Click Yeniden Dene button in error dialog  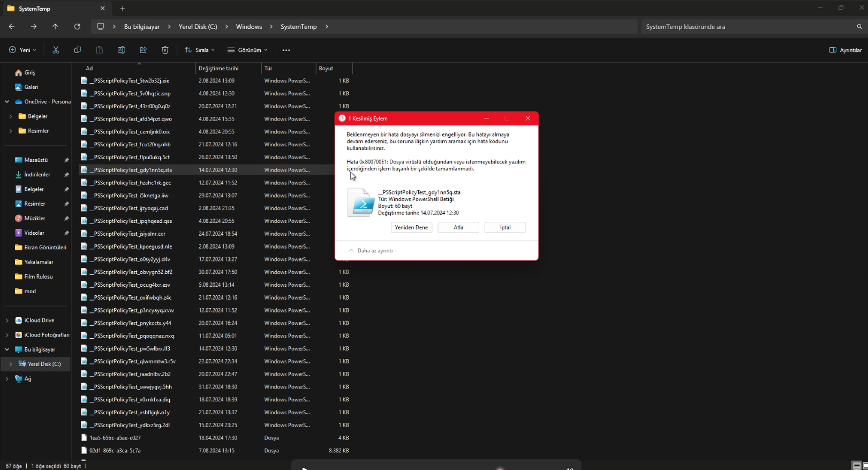[411, 227]
